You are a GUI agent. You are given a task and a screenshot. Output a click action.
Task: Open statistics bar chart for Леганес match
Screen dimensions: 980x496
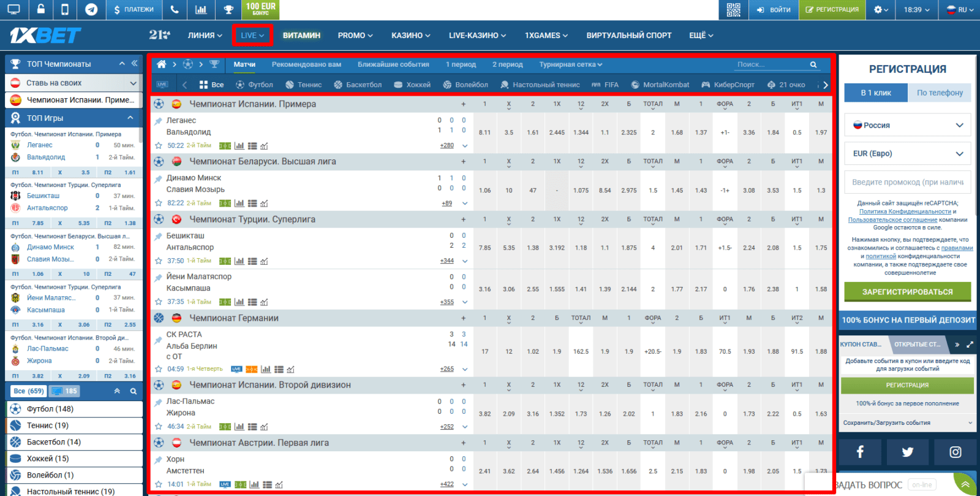point(239,146)
